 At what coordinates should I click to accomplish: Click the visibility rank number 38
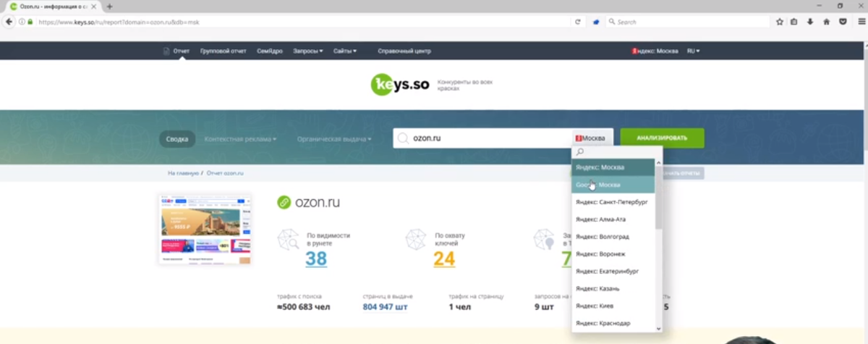(315, 259)
